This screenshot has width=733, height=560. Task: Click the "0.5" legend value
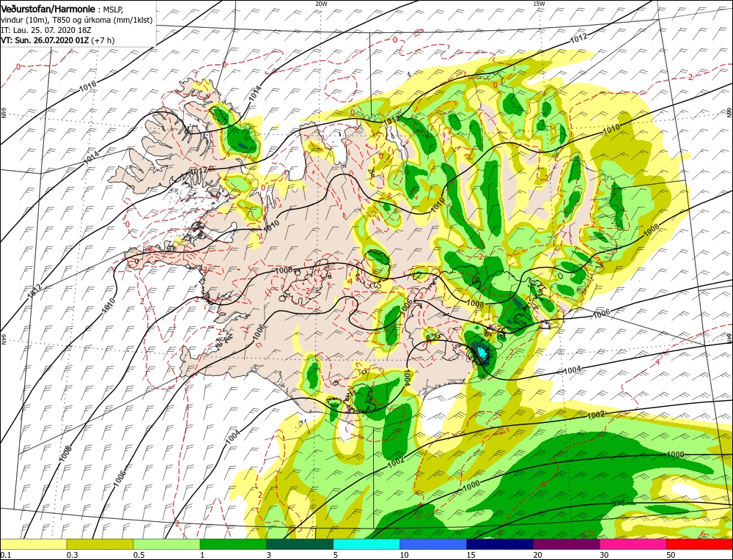coord(138,555)
